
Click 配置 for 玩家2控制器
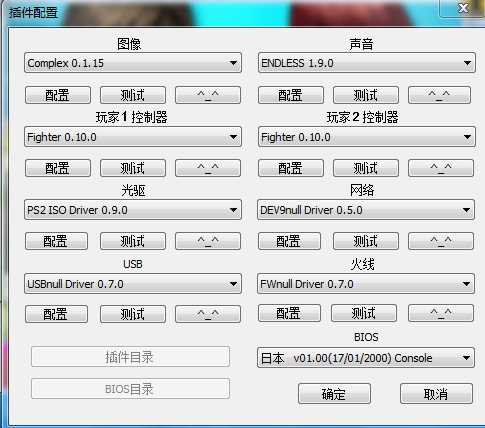(x=290, y=168)
